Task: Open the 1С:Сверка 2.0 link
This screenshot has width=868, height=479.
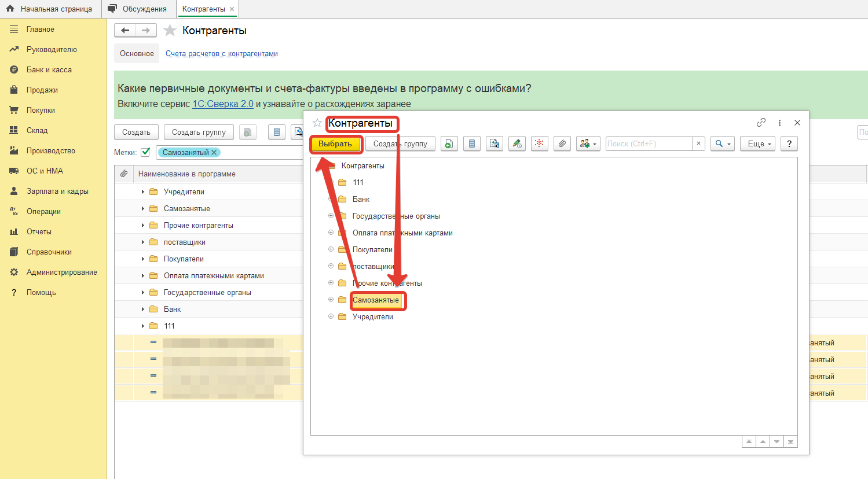Action: (x=223, y=104)
